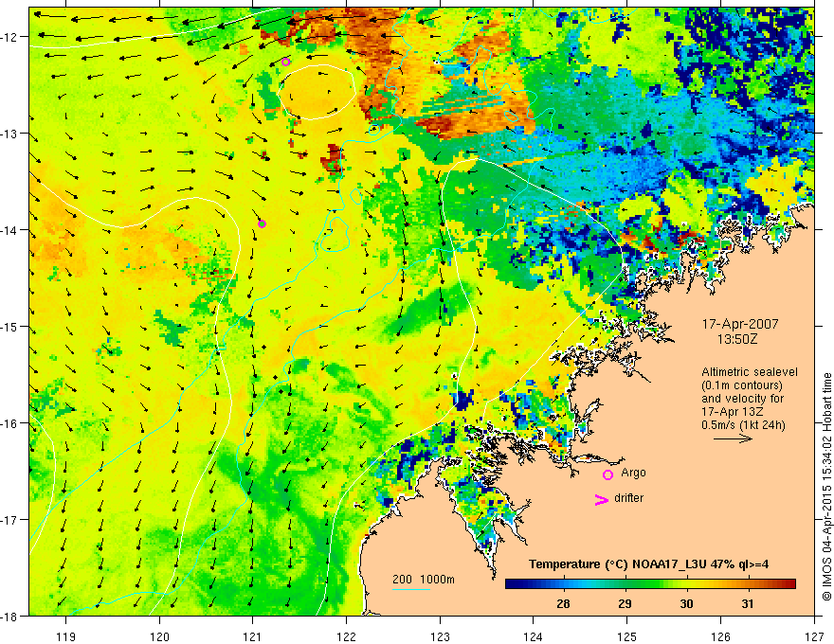The image size is (834, 644).
Task: Click the longitude axis label '126'
Action: (720, 636)
